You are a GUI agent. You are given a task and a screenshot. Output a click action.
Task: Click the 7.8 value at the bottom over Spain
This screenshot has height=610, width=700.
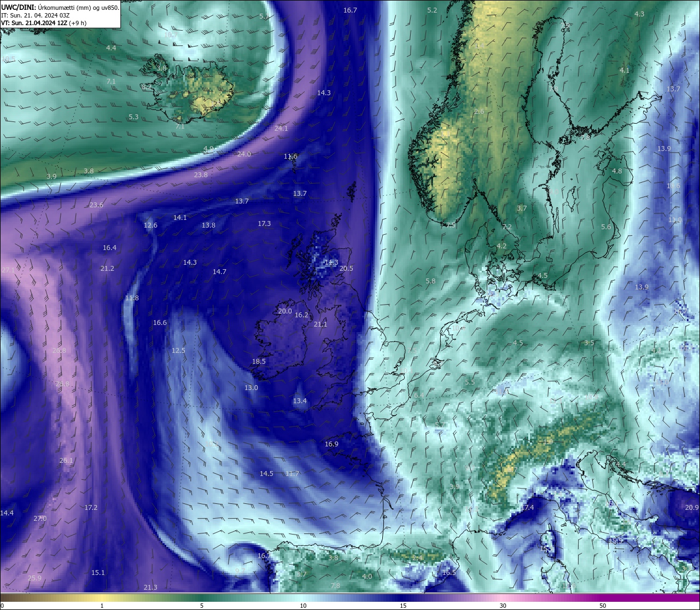coord(335,586)
